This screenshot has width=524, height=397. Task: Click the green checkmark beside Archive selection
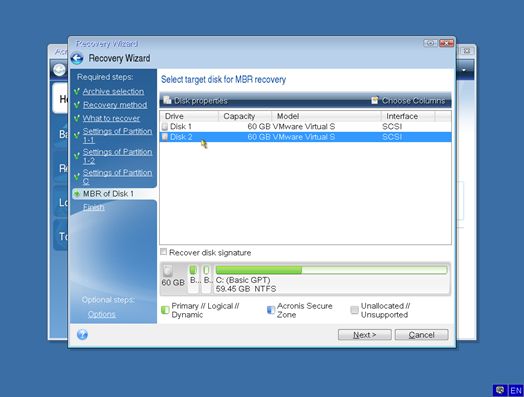coord(77,91)
